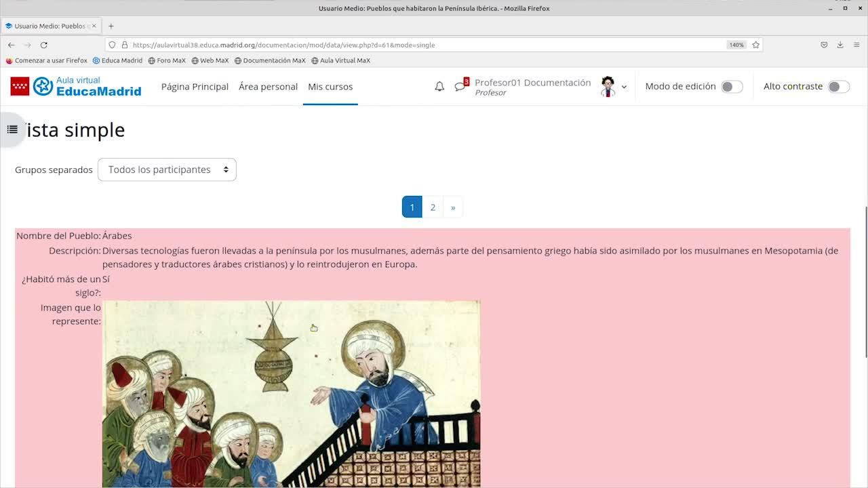Open the Firefox downloads panel
The image size is (868, 488).
point(840,45)
